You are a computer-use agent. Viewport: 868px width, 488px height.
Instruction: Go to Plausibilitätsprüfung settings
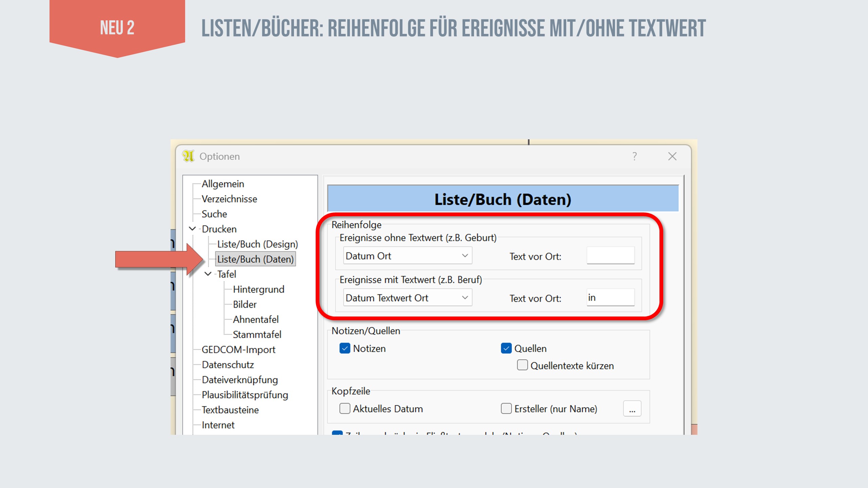tap(245, 395)
